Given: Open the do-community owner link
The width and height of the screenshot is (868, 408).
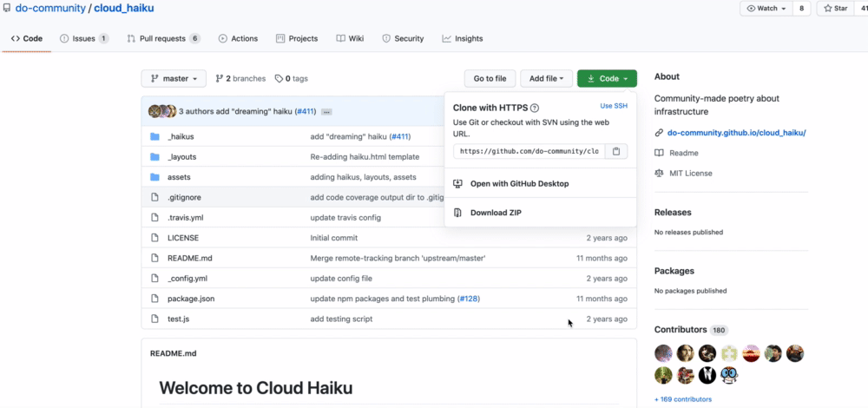Looking at the screenshot, I should pos(50,9).
